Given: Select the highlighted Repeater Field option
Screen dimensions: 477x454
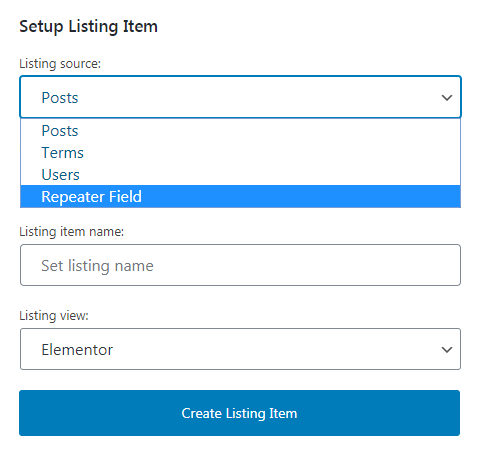Looking at the screenshot, I should click(240, 197).
